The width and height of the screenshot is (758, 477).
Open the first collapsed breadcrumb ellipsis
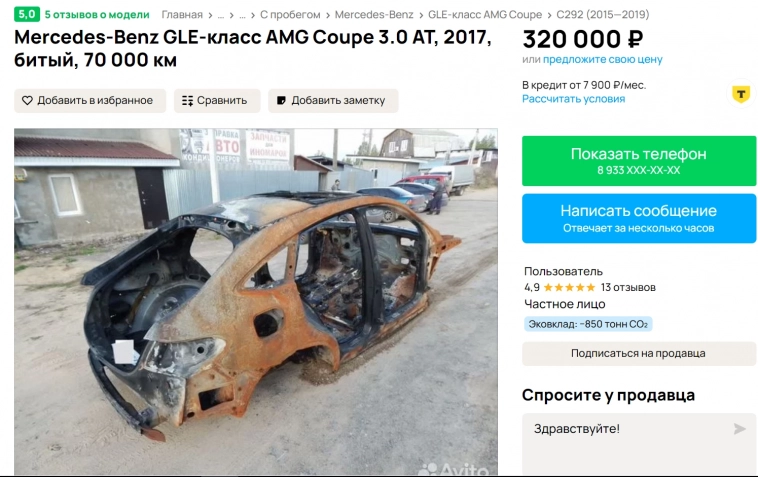point(221,15)
